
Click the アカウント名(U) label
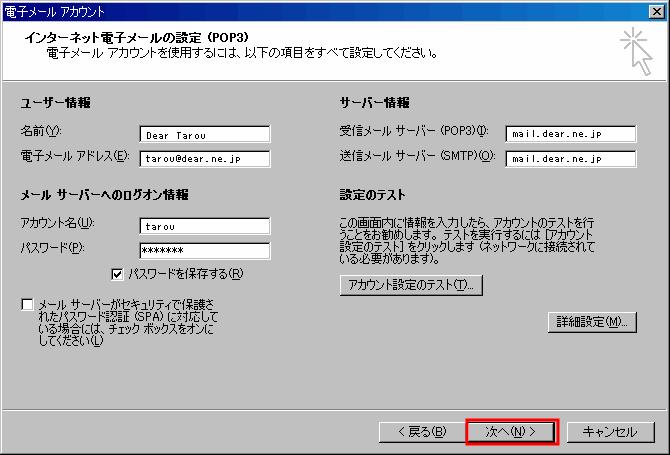(57, 223)
